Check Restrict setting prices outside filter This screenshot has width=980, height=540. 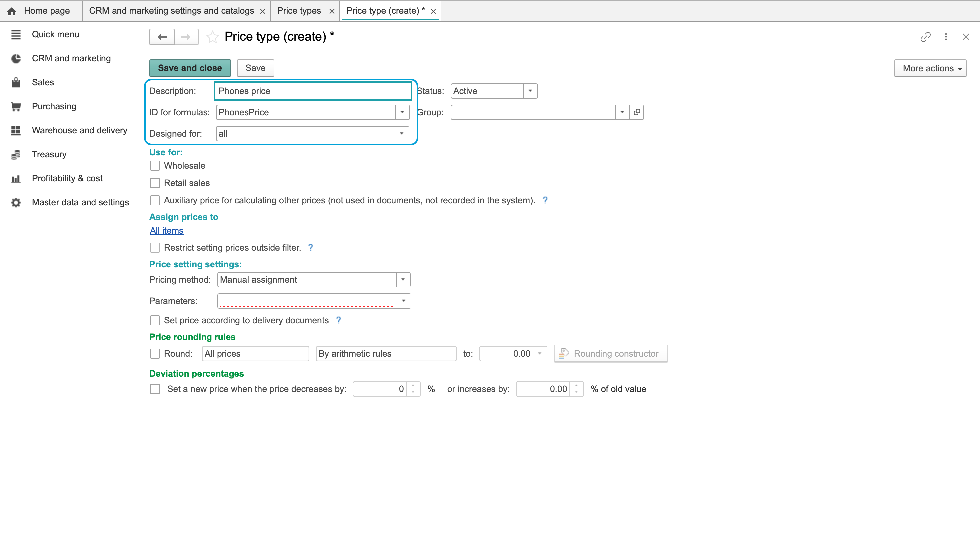point(155,248)
